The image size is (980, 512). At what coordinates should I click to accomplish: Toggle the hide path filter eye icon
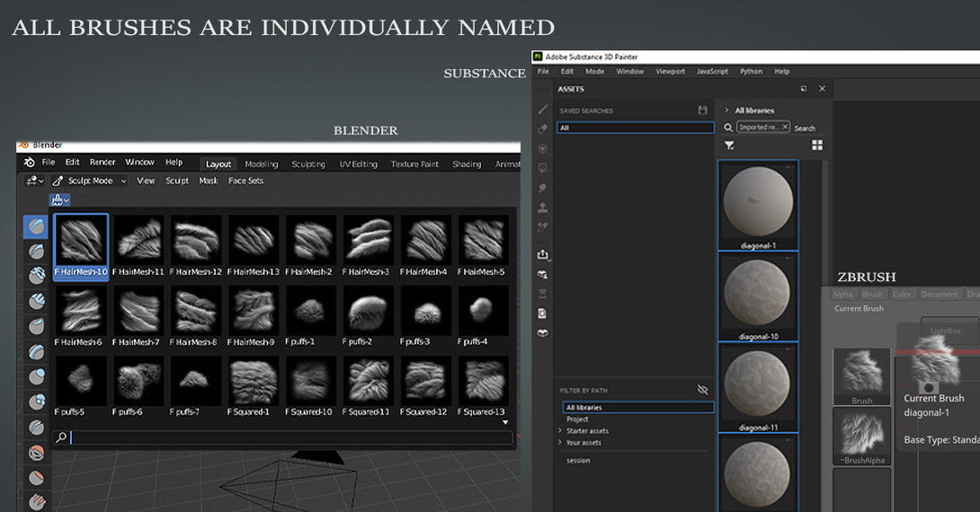tap(702, 390)
